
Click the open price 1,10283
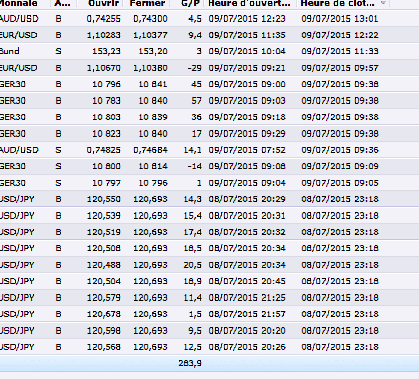104,35
